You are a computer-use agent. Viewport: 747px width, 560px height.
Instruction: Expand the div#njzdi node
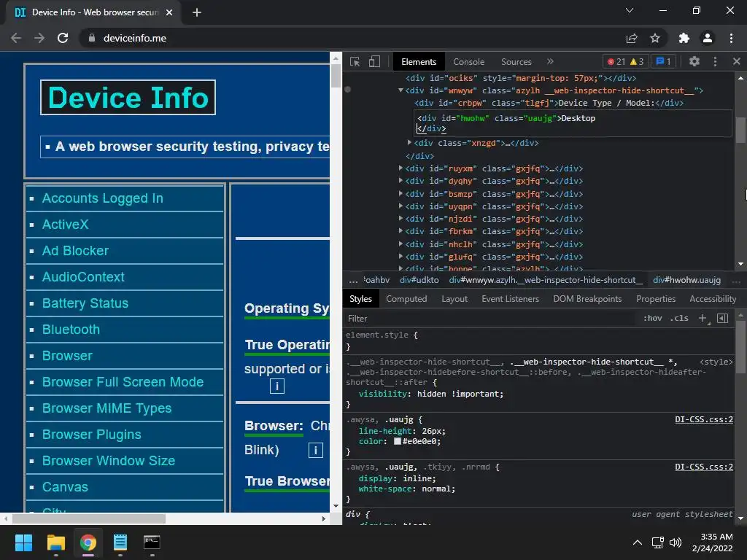pyautogui.click(x=400, y=219)
